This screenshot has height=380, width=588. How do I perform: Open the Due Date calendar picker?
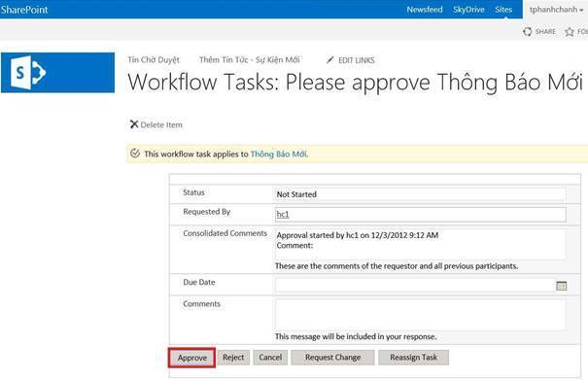click(561, 286)
